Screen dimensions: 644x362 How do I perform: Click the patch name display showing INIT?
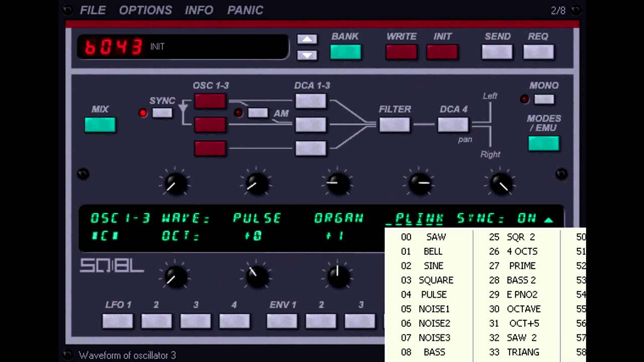coord(157,47)
